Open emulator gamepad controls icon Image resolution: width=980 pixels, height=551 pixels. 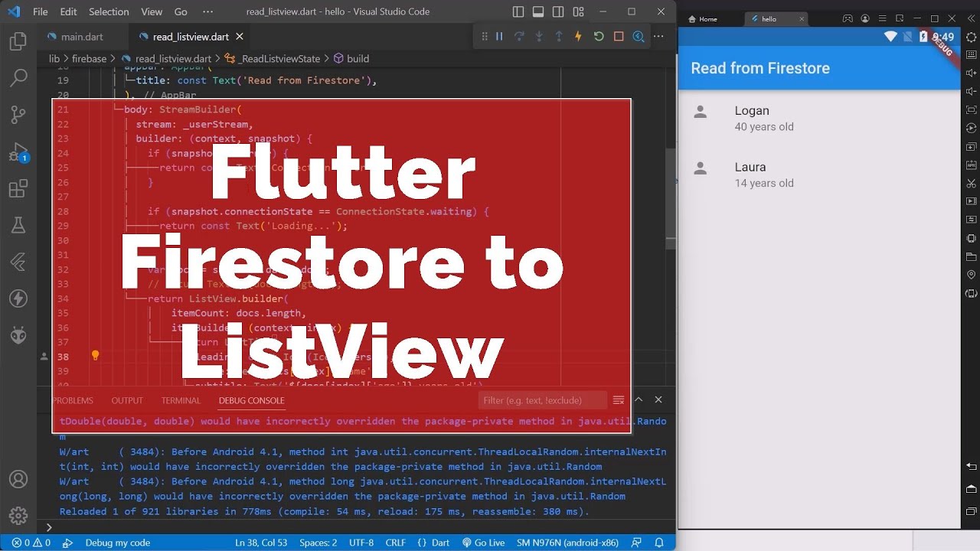tap(848, 18)
